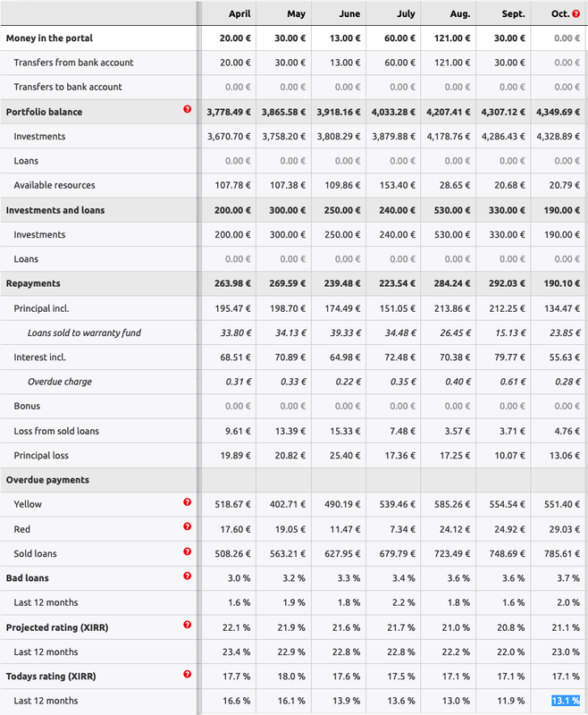This screenshot has width=588, height=715.
Task: Click the 263.98 € April repayments value
Action: coord(232,283)
